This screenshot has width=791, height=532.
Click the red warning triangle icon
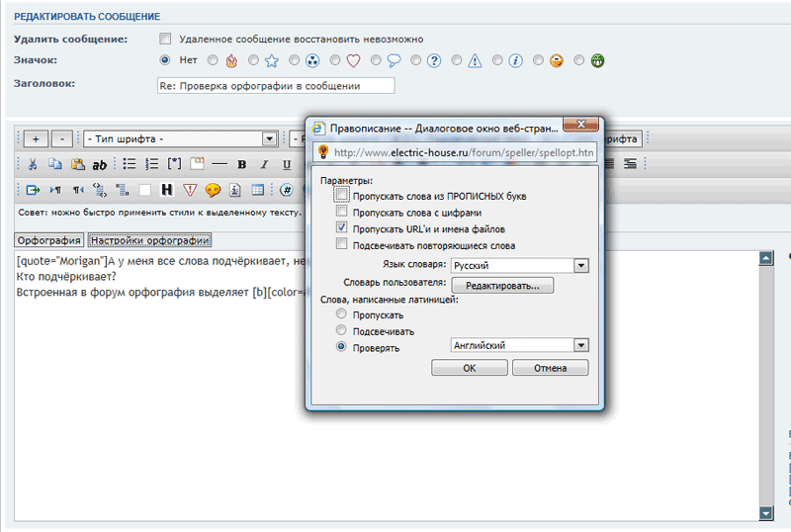click(190, 190)
